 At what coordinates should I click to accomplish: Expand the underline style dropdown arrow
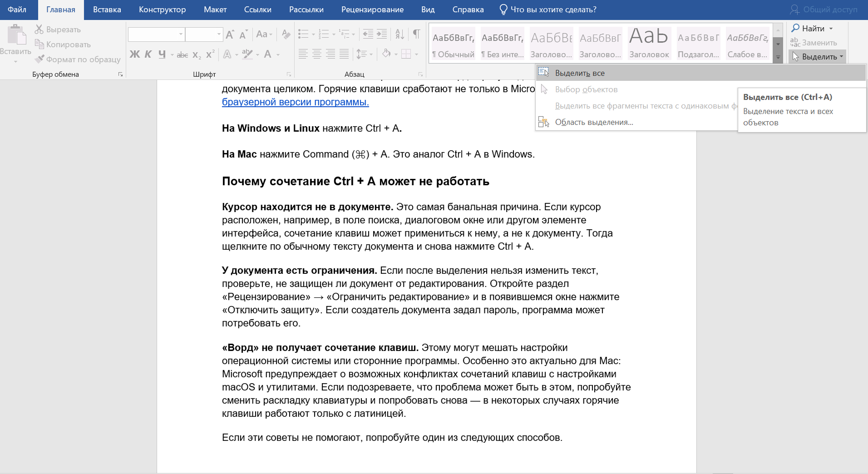(172, 55)
